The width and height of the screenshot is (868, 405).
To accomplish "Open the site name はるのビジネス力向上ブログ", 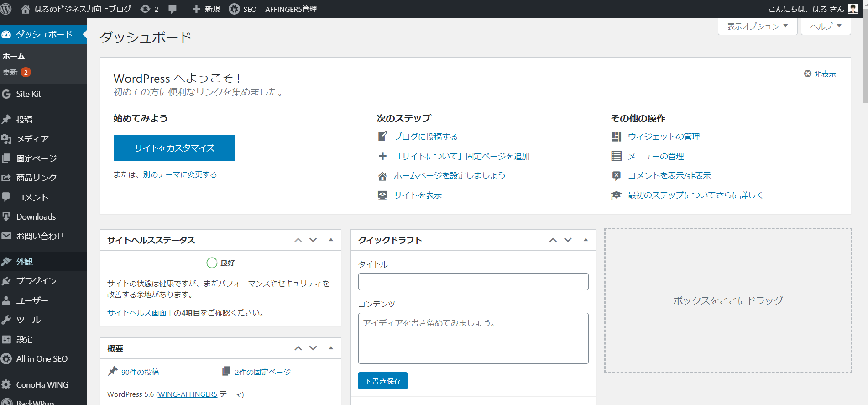I will (83, 9).
